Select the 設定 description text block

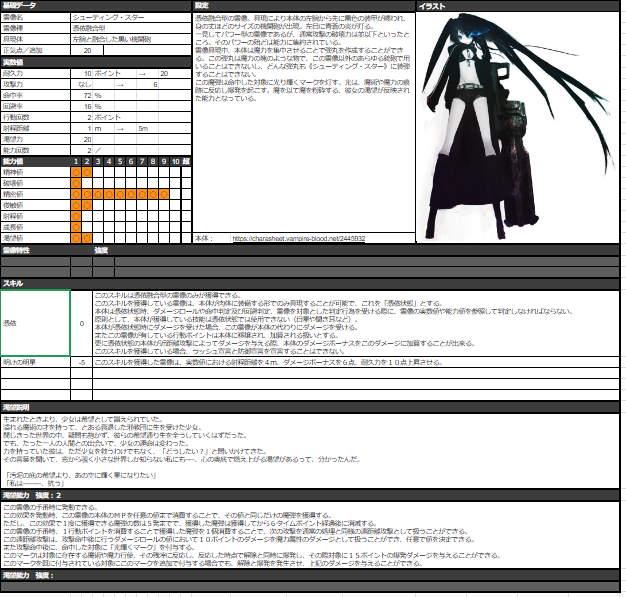point(304,123)
